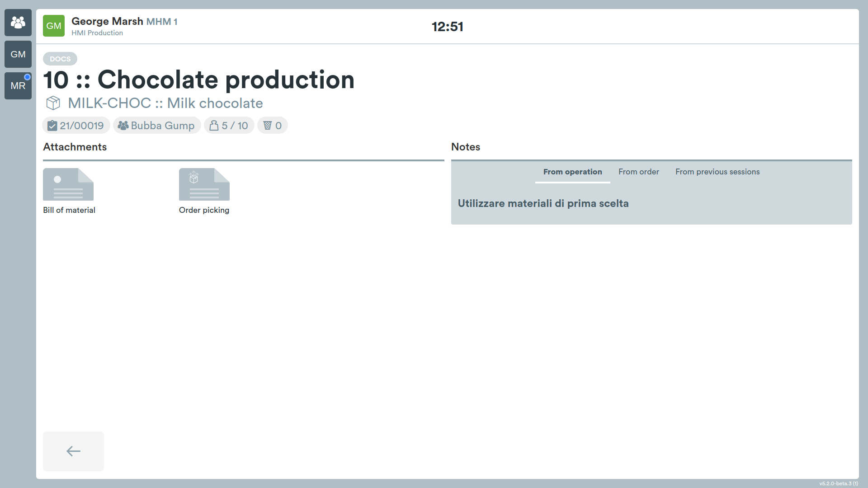Open the operators group icon in sidebar
The width and height of the screenshot is (868, 488).
click(18, 23)
